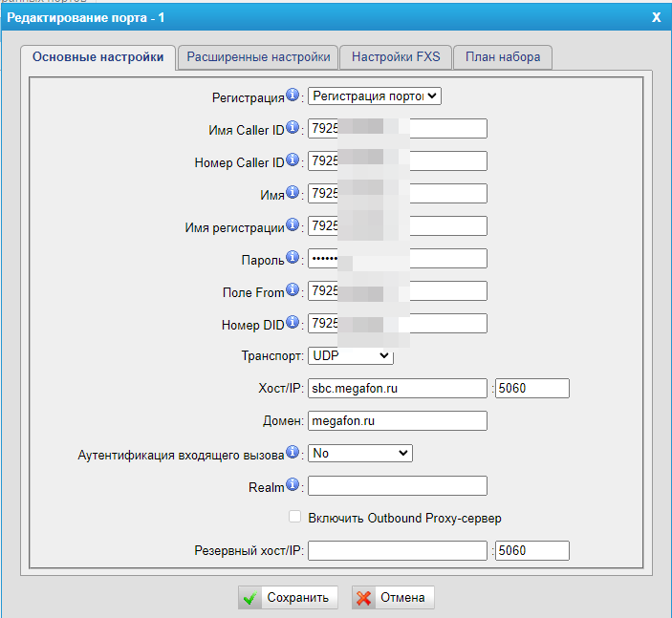The image size is (672, 618).
Task: Open Аутентификация входящего вызова dropdown
Action: click(x=360, y=453)
